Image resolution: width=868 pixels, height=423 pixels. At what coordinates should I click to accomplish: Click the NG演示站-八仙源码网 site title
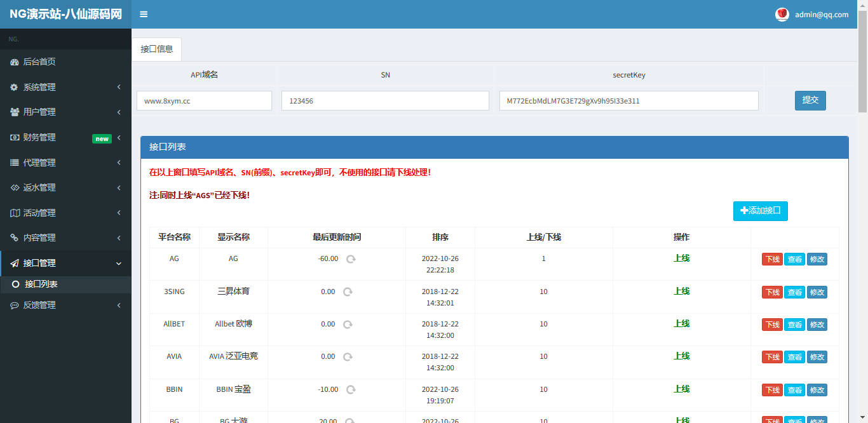click(65, 14)
